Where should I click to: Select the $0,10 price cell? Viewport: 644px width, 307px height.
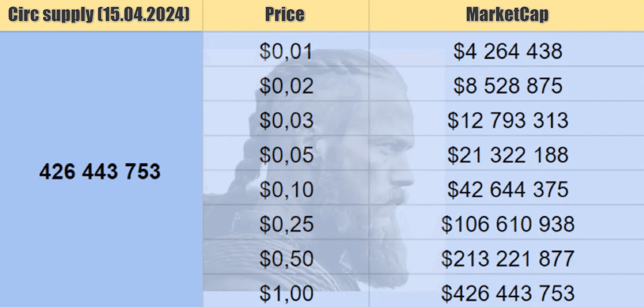[286, 188]
